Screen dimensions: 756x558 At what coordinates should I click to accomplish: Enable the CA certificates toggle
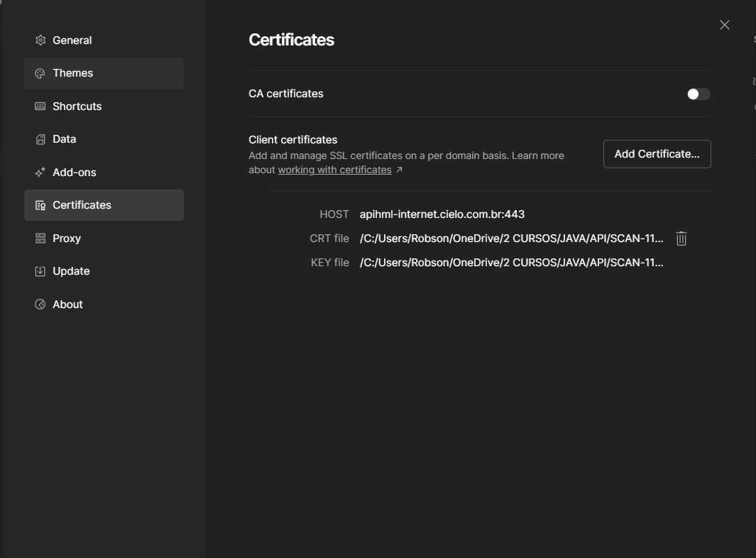[698, 94]
